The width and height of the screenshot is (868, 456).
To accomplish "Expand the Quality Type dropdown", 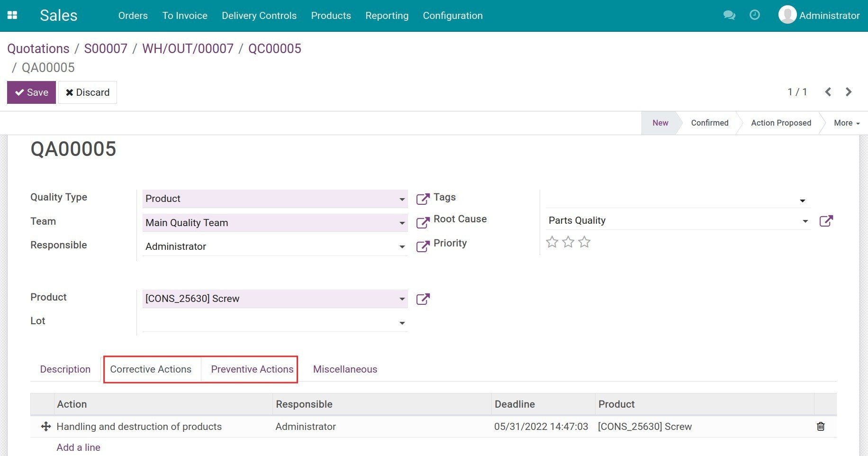I will (402, 199).
